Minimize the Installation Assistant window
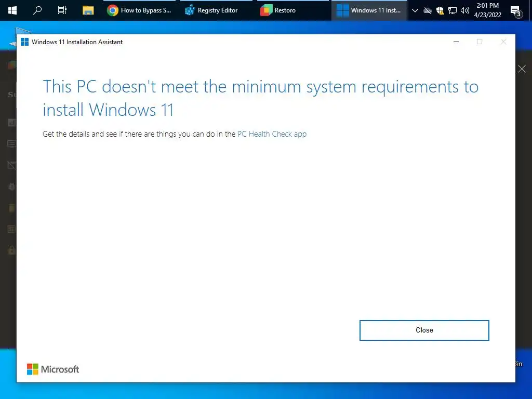The width and height of the screenshot is (532, 399). [456, 42]
